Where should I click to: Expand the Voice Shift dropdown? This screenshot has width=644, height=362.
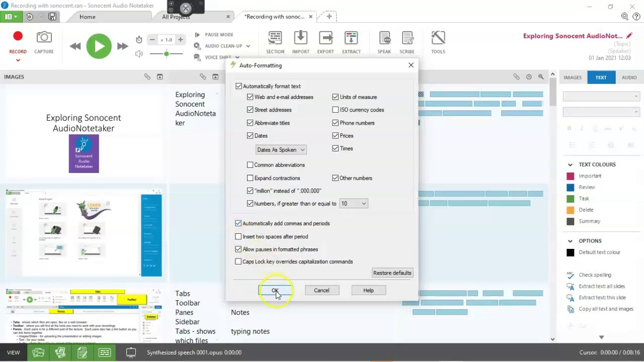click(x=237, y=57)
